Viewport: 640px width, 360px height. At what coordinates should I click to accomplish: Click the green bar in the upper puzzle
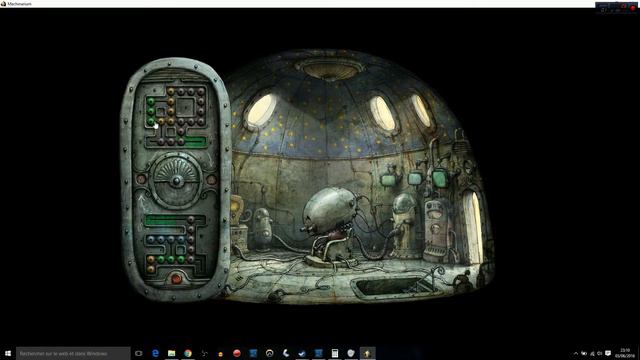196,142
